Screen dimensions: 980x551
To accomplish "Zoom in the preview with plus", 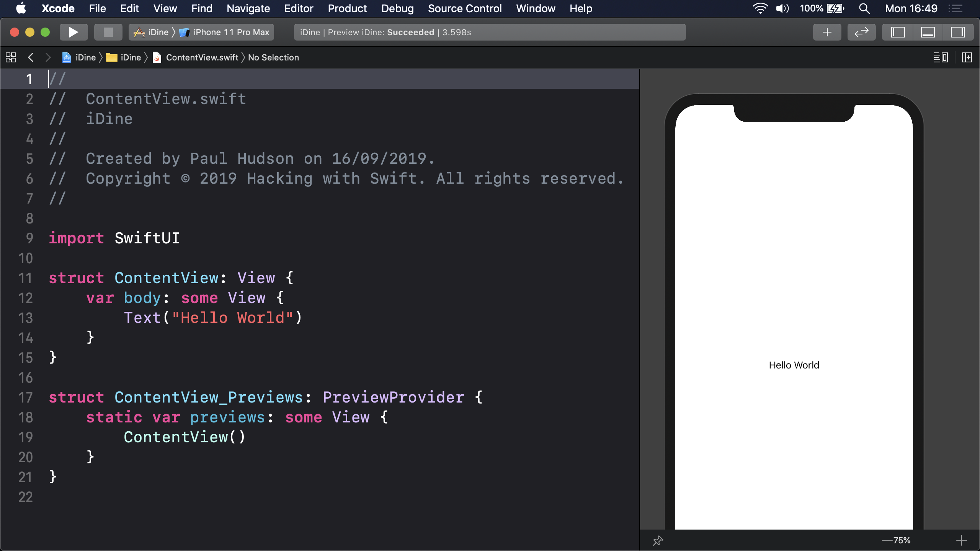I will pyautogui.click(x=961, y=540).
